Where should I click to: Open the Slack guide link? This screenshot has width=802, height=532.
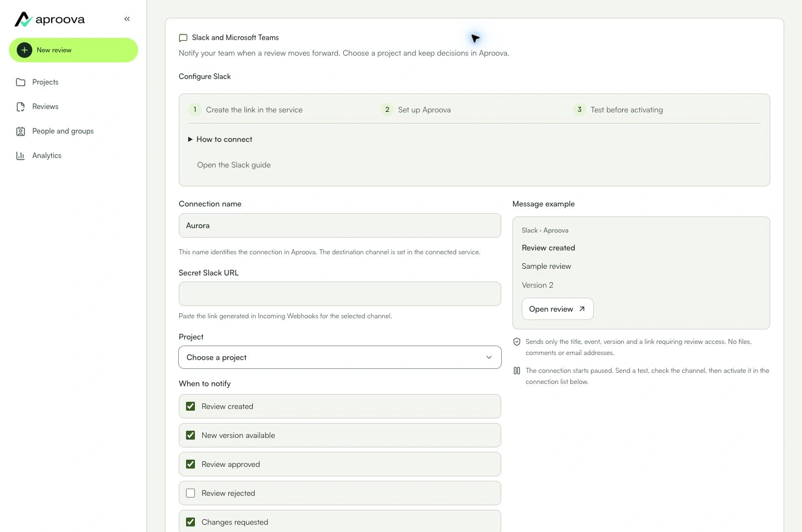[234, 165]
